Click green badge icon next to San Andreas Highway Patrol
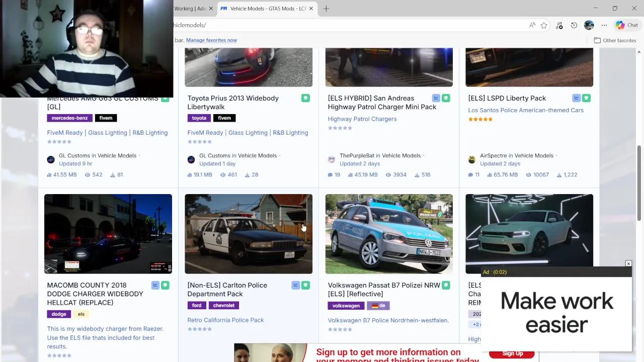644x362 pixels. pyautogui.click(x=446, y=98)
